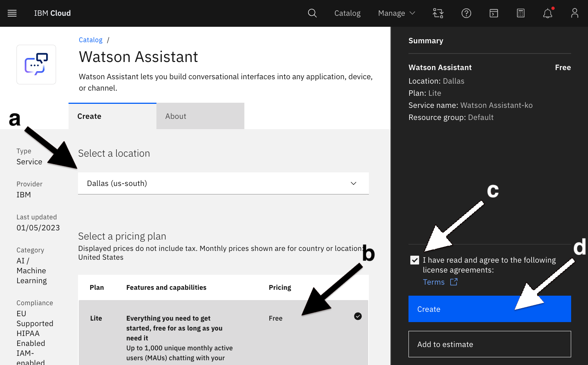Click the 'Watson Assistant' page title
Viewport: 588px width, 365px height.
pos(138,57)
